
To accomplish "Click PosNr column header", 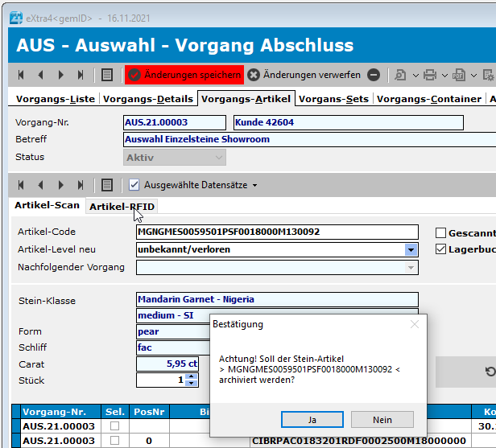I will [x=149, y=412].
